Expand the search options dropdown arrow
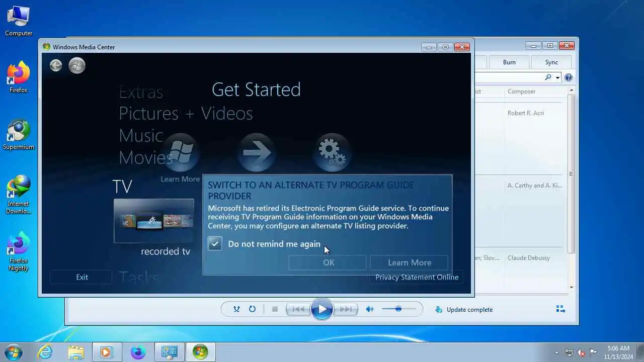The image size is (644, 362). (557, 77)
